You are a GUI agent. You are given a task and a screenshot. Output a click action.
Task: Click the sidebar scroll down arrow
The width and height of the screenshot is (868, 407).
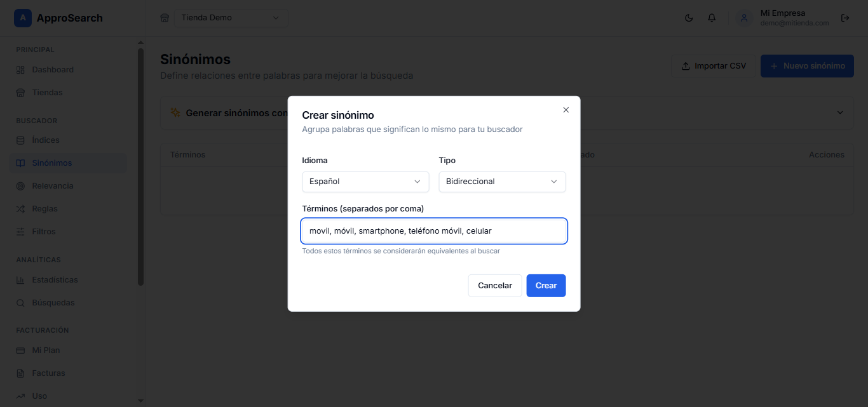click(140, 401)
